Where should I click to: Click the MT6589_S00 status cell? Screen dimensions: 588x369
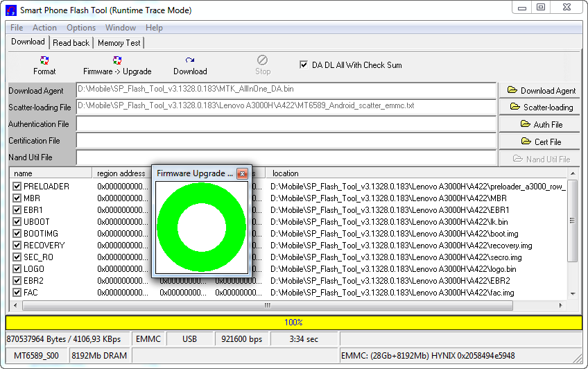[x=36, y=356]
